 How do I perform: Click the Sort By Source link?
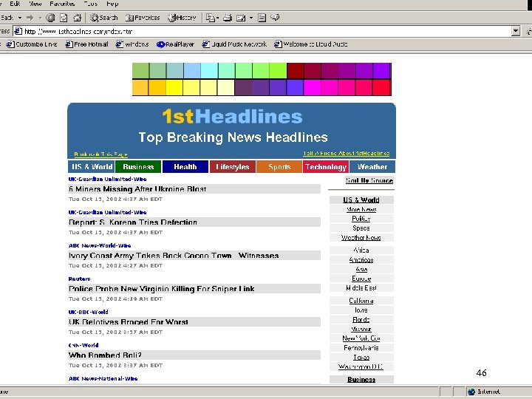tap(369, 180)
